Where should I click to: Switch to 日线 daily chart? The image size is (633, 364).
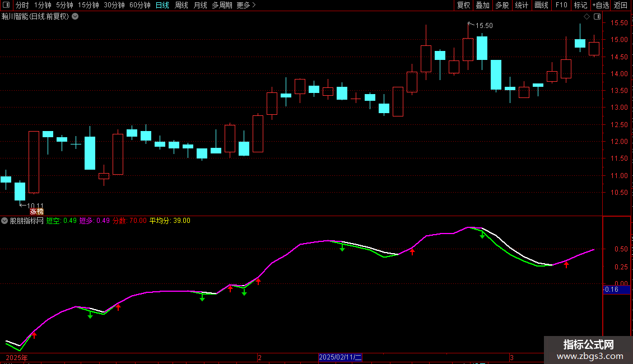tap(162, 5)
